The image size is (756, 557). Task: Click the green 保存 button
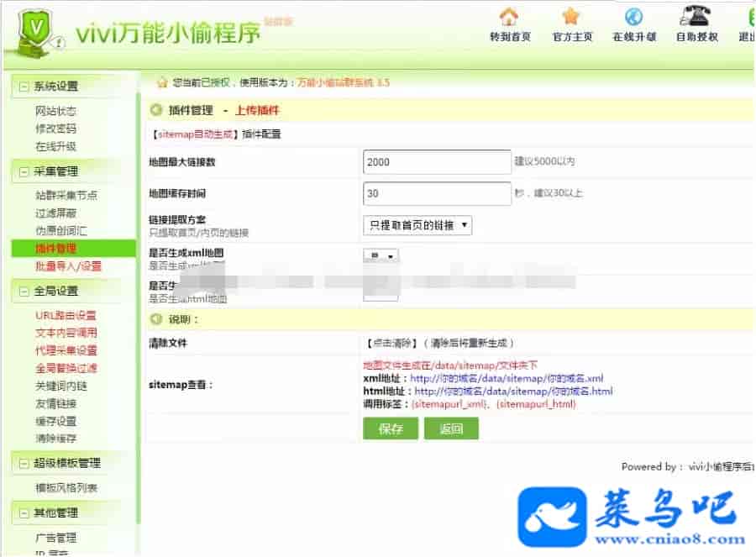pos(391,428)
